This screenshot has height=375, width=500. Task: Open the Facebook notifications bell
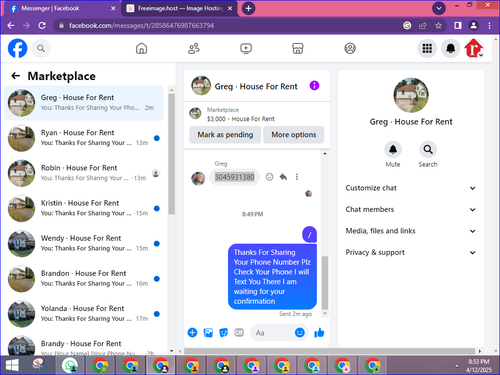click(x=451, y=49)
